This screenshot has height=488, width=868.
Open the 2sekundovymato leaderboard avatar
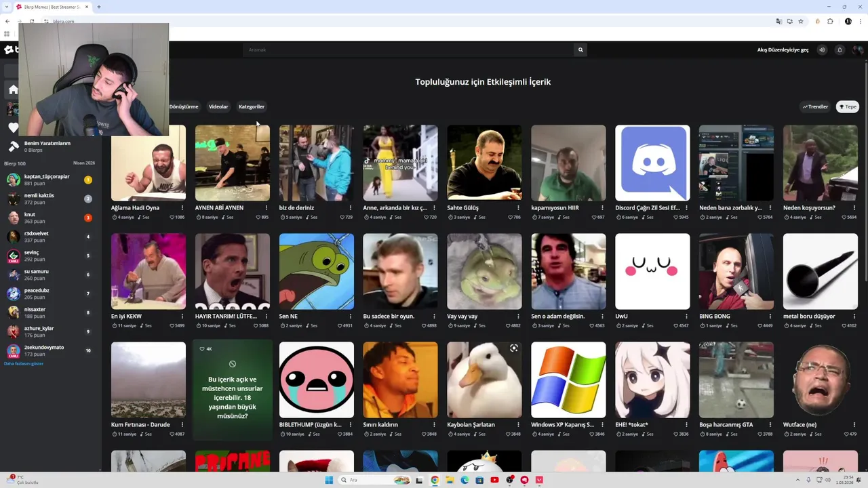point(13,350)
